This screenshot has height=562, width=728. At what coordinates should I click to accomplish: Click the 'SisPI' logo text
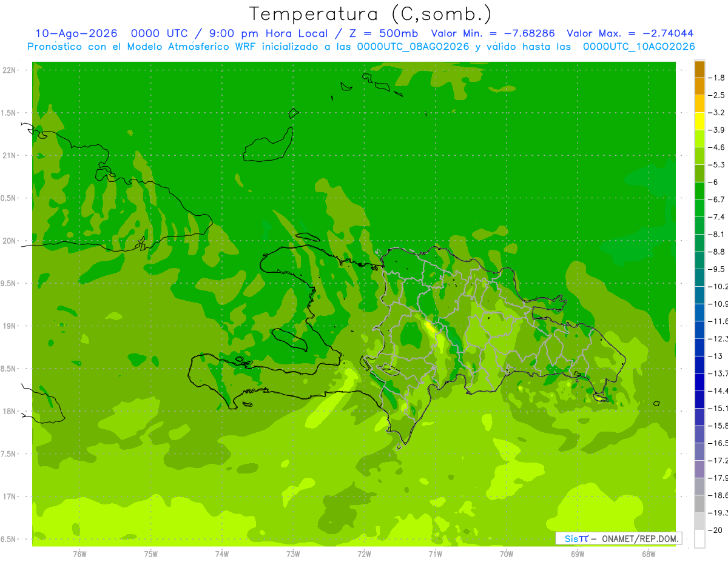click(576, 538)
